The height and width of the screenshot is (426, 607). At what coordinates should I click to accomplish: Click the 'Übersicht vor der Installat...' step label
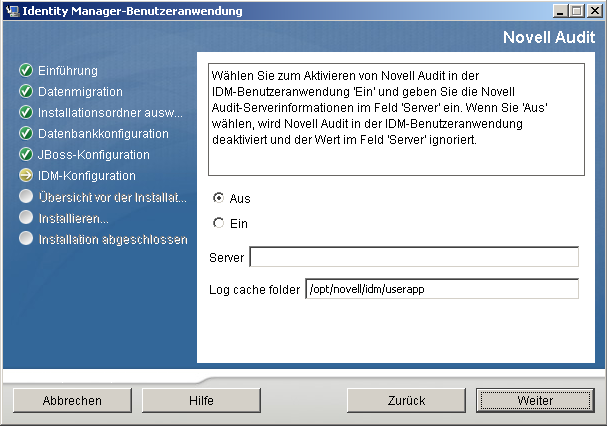tap(113, 198)
